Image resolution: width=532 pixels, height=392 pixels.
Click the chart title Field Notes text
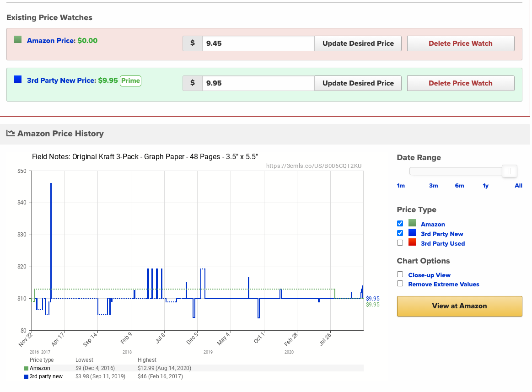point(145,157)
